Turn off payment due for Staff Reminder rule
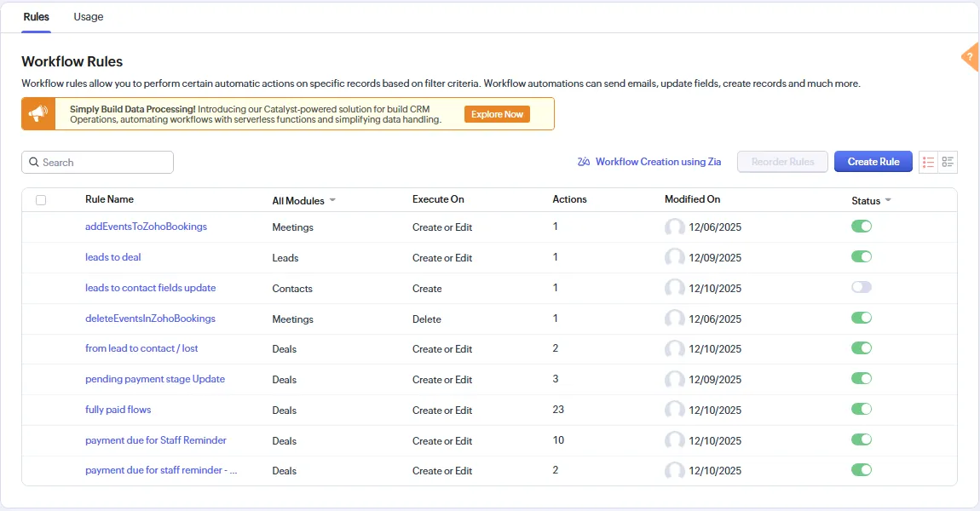 click(x=862, y=439)
